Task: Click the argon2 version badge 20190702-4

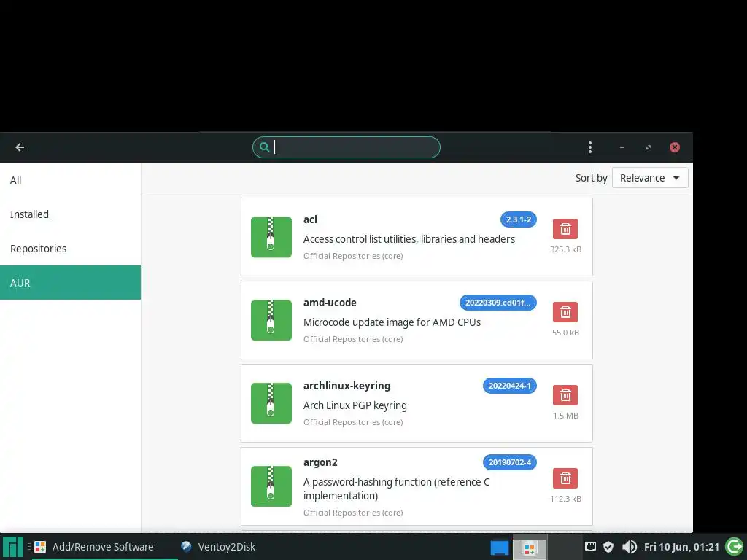Action: [x=510, y=462]
